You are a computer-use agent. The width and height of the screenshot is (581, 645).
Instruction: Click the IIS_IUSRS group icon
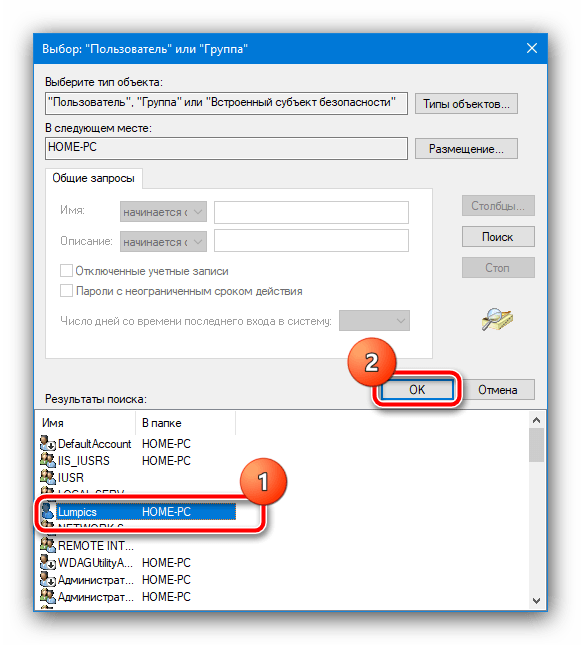tap(48, 460)
